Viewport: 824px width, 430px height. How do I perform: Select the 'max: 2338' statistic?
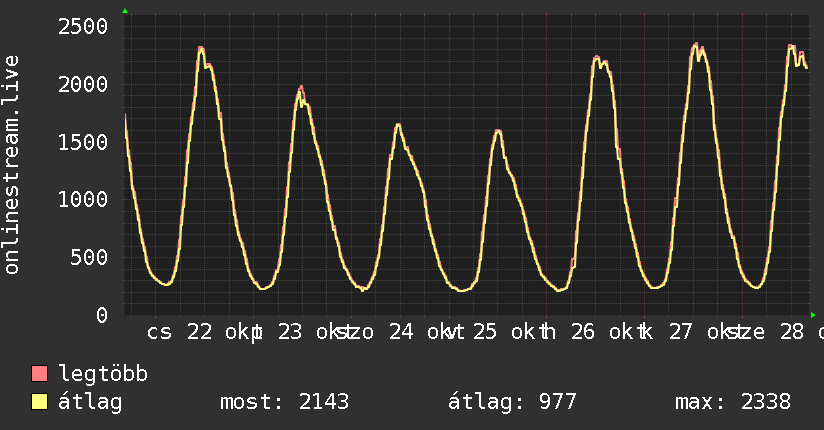733,402
